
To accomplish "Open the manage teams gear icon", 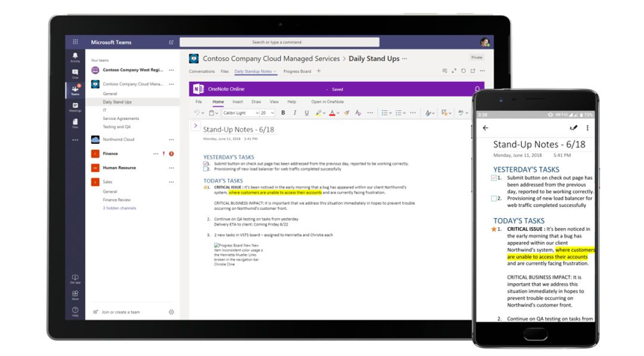I will click(x=171, y=312).
